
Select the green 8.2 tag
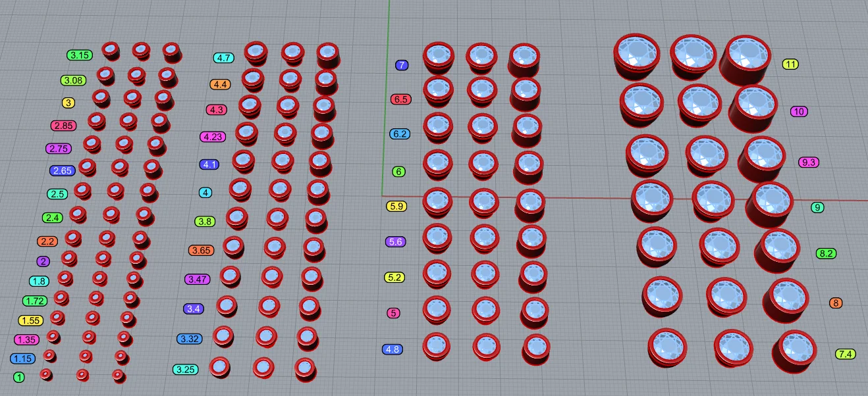[x=826, y=253]
